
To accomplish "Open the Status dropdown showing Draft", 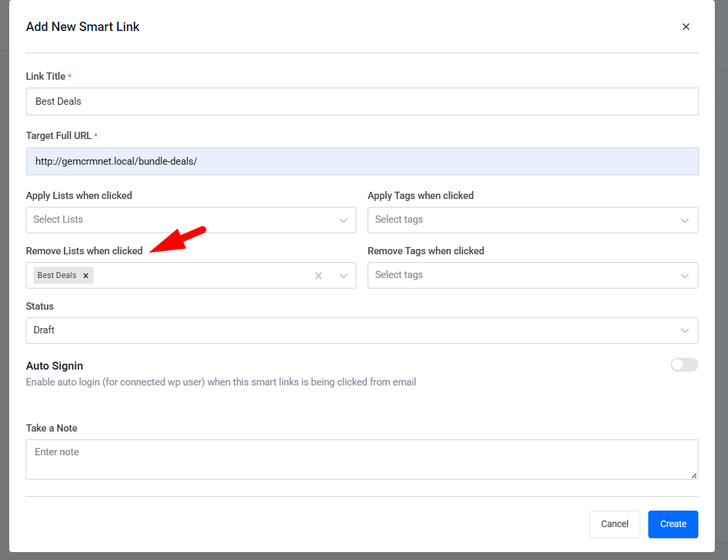I will [362, 331].
